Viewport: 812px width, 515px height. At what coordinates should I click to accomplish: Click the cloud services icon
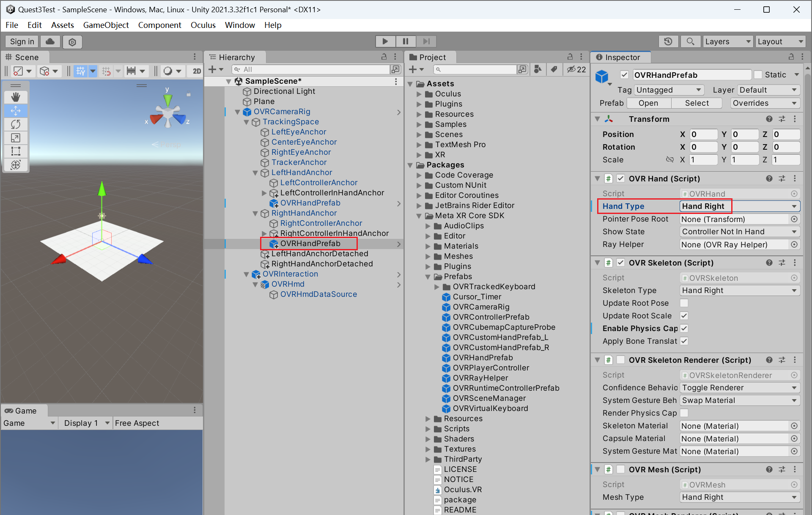point(50,41)
